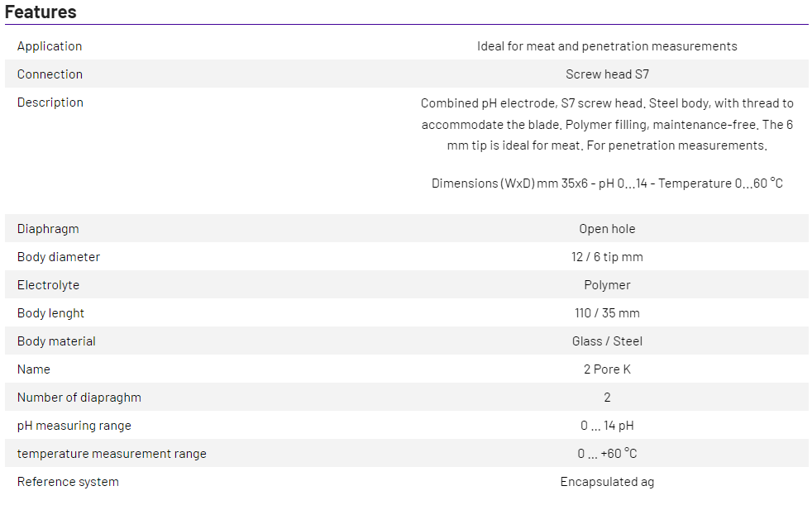Click the '110 / 35 mm' value
This screenshot has width=812, height=505.
[607, 313]
